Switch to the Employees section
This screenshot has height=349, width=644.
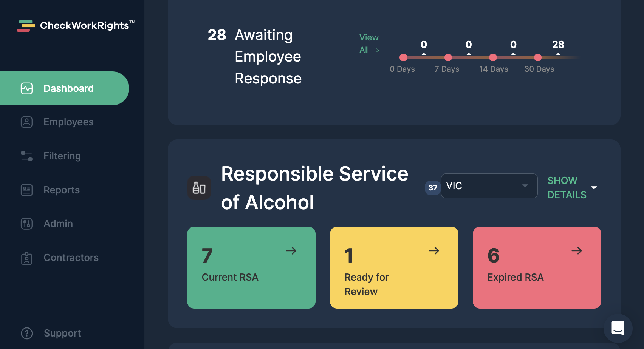68,122
